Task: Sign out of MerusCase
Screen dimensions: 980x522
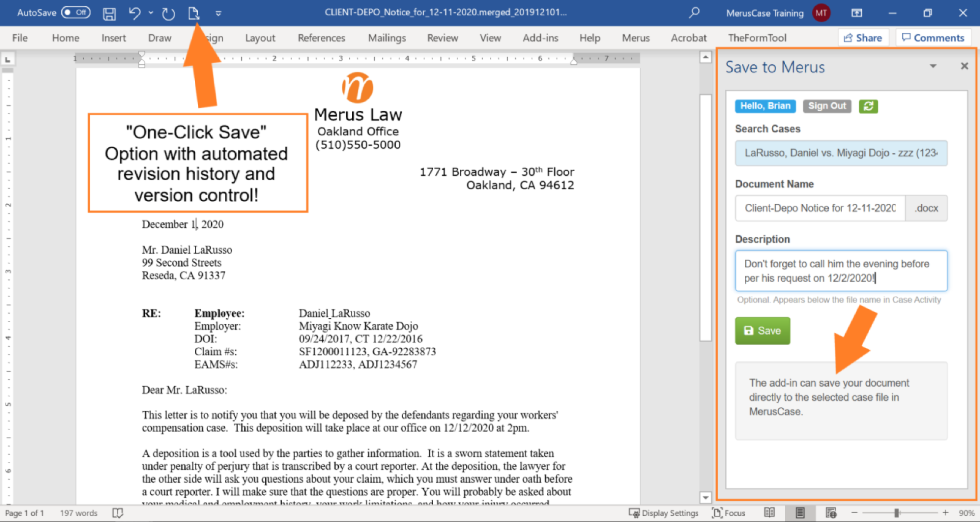Action: (x=827, y=106)
